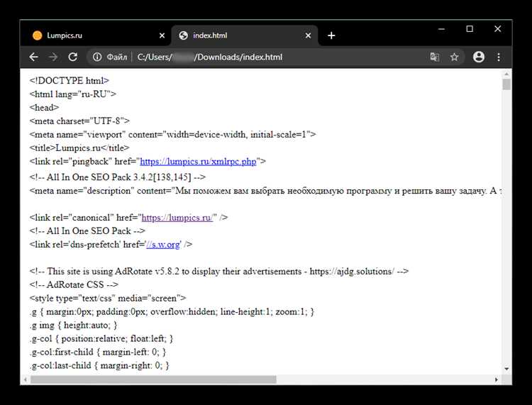
Task: Click the horizontal scrollbar right arrow
Action: pyautogui.click(x=497, y=379)
